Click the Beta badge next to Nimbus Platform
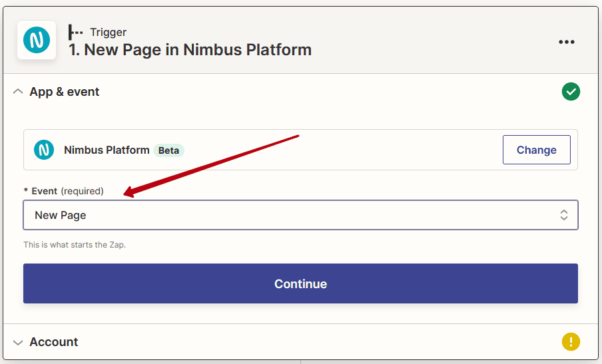Image resolution: width=602 pixels, height=364 pixels. tap(168, 150)
